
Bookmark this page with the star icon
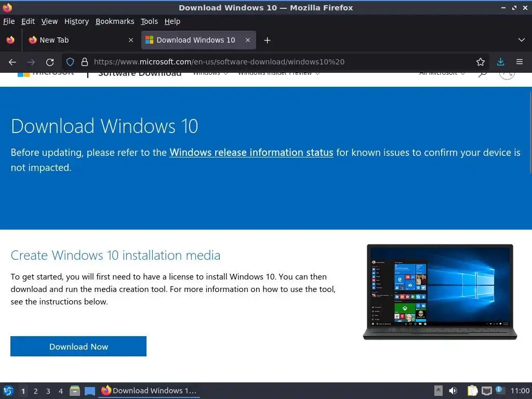click(480, 62)
